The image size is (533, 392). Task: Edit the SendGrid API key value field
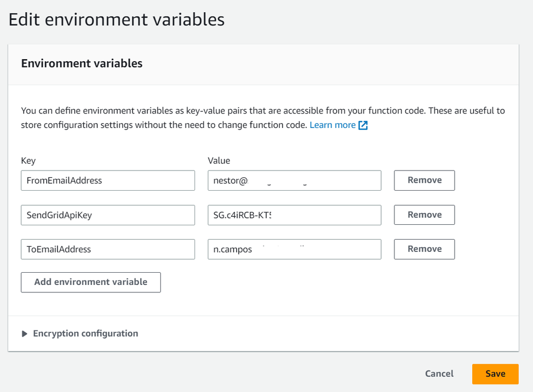point(294,215)
